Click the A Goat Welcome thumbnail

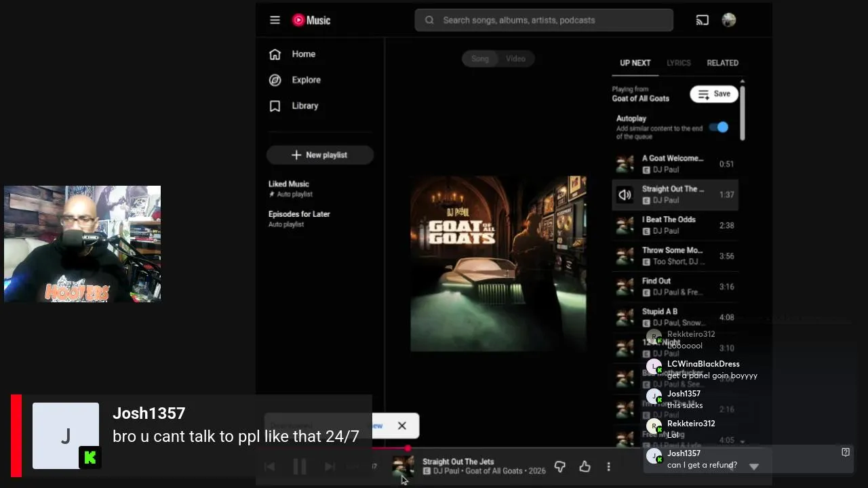pyautogui.click(x=625, y=164)
